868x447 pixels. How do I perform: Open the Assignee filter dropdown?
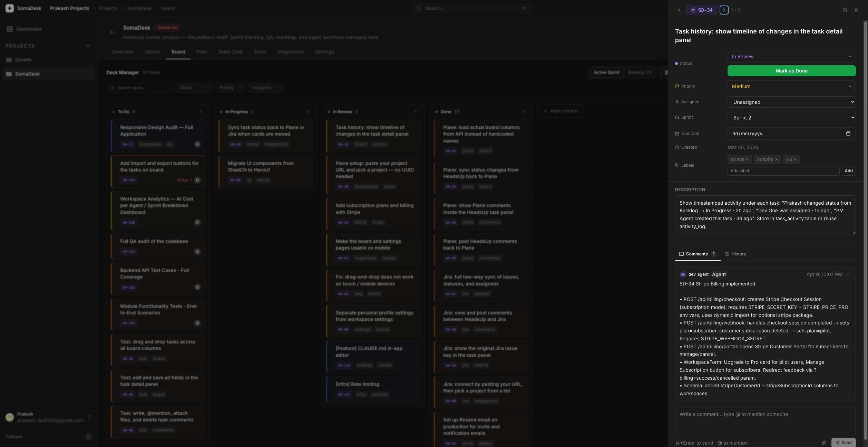(x=265, y=88)
